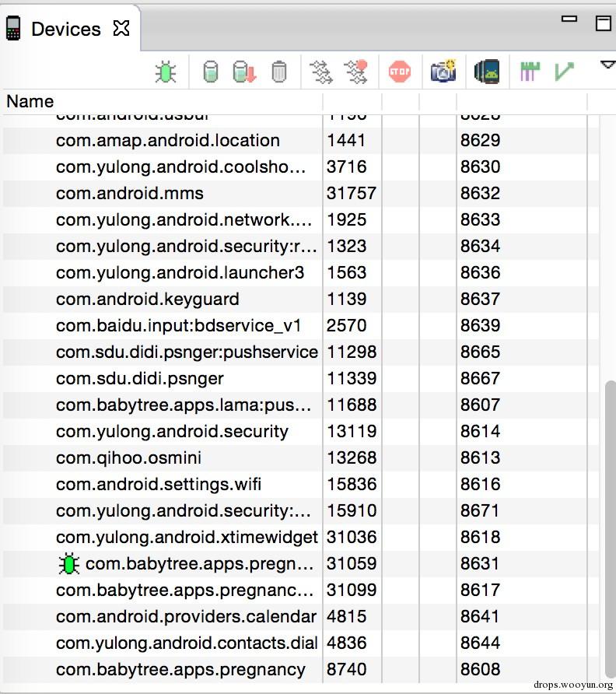Image resolution: width=616 pixels, height=694 pixels.
Task: Select com.sdu.didi.psnger process with PID 11339
Action: [301, 379]
